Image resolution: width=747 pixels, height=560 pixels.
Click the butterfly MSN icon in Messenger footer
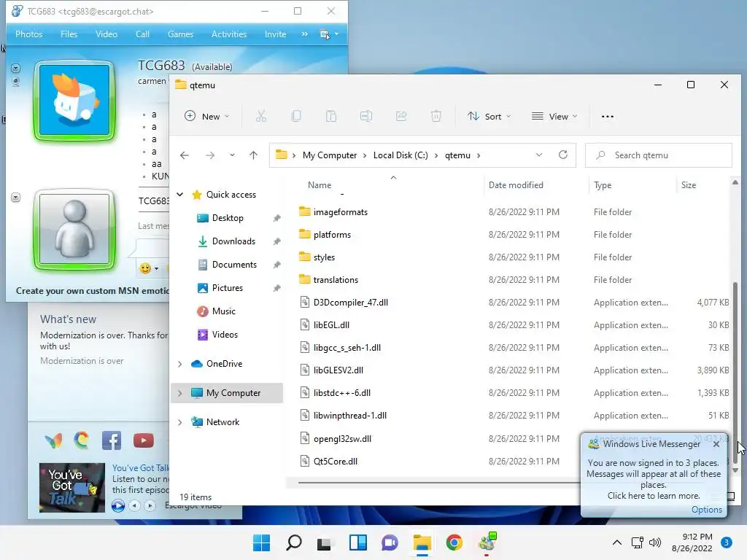[x=53, y=440]
